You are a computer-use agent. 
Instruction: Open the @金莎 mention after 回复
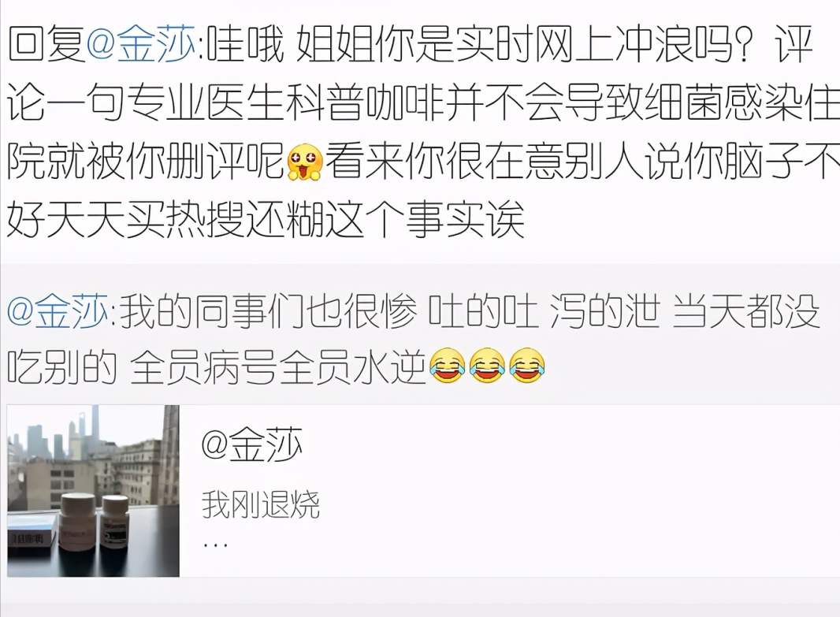point(140,44)
